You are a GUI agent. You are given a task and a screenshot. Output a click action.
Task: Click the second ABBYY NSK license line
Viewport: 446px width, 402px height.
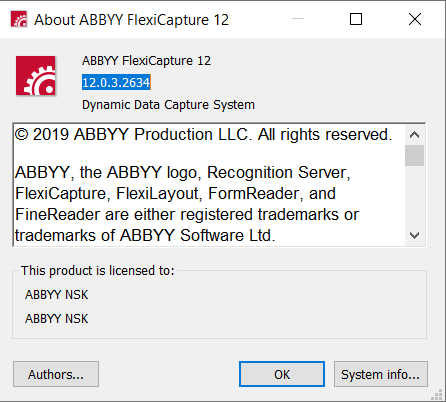57,319
